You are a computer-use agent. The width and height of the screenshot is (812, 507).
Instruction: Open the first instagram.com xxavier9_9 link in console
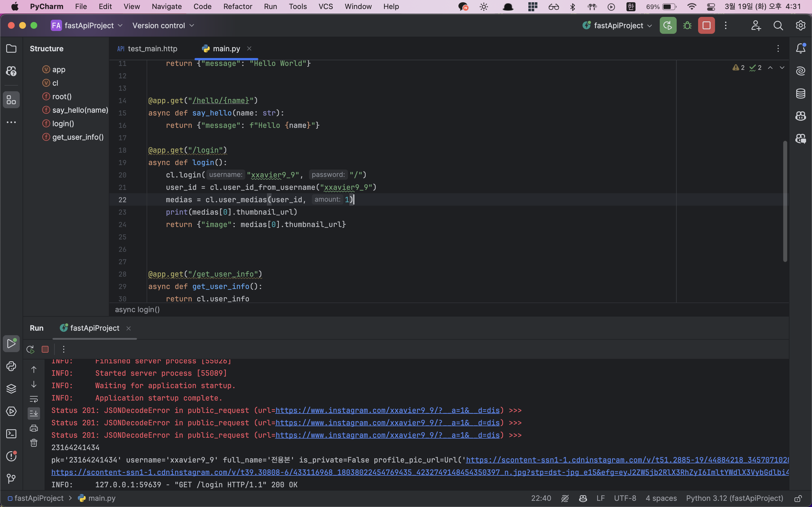(x=387, y=410)
